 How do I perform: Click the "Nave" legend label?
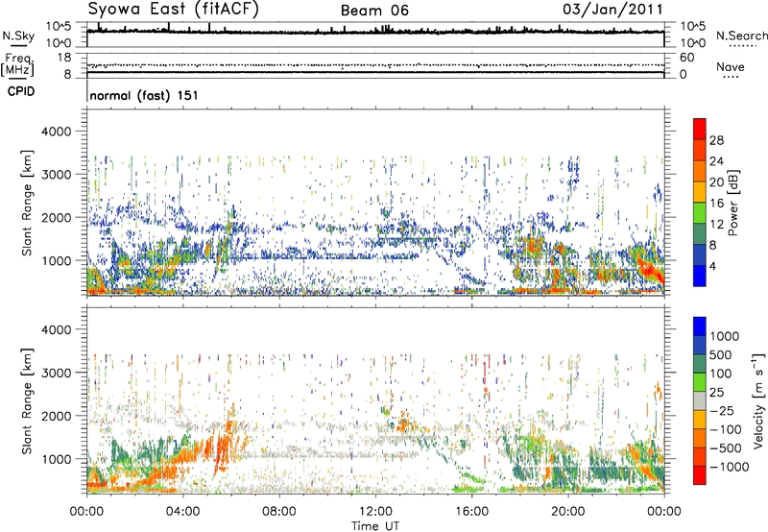click(x=731, y=66)
